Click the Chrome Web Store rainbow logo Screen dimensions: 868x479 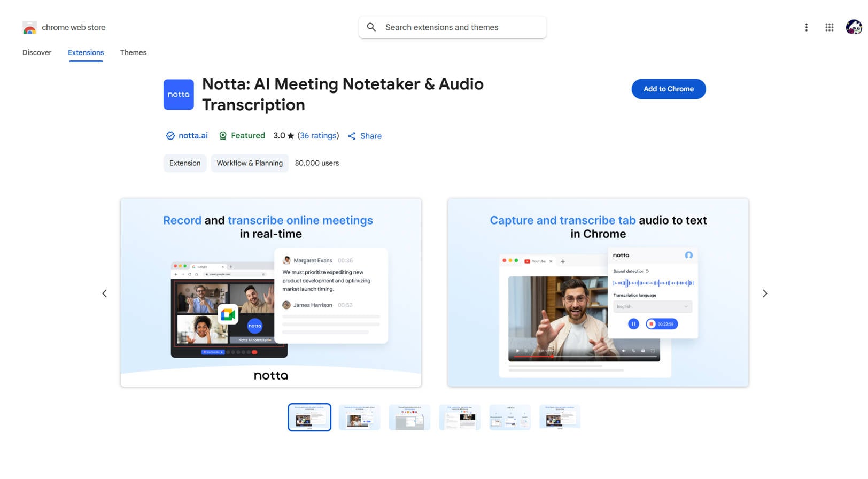point(29,27)
